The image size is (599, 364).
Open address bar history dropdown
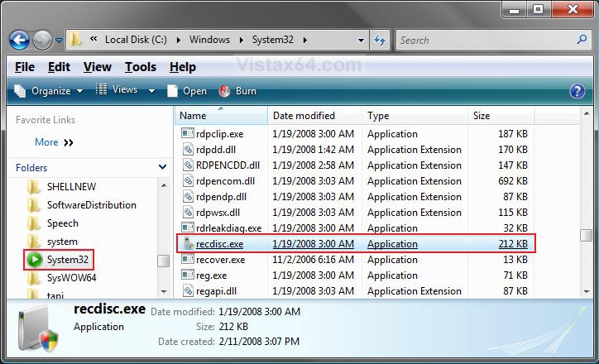pyautogui.click(x=361, y=40)
